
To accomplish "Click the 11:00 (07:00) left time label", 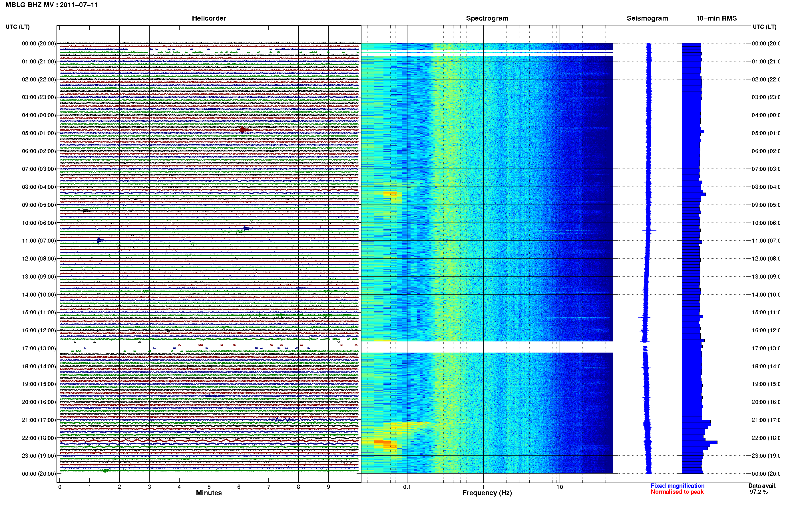I will tap(39, 241).
